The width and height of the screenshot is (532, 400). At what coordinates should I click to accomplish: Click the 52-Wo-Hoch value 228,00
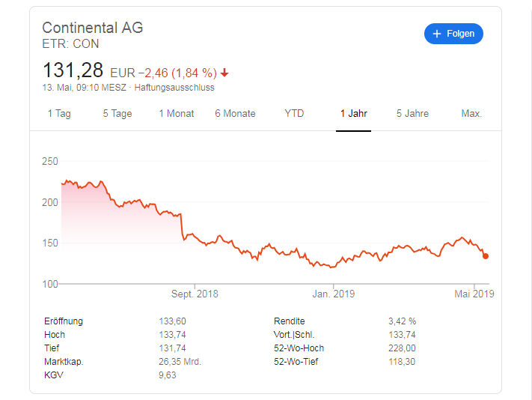[x=402, y=348]
